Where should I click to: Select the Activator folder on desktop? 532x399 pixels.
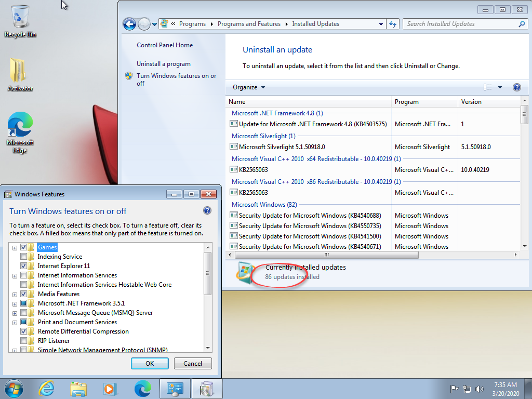pos(20,75)
